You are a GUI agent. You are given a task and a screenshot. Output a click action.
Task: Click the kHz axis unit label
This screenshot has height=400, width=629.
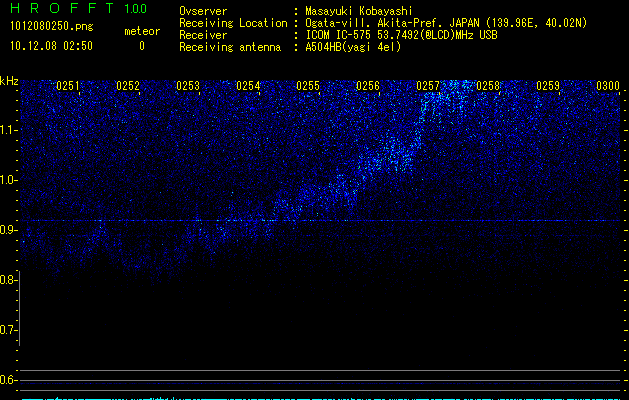tap(9, 81)
